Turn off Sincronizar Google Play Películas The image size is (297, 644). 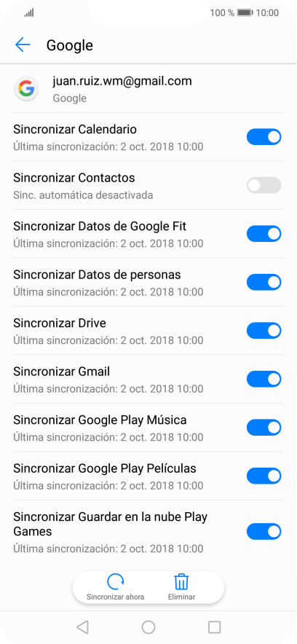[x=264, y=476]
